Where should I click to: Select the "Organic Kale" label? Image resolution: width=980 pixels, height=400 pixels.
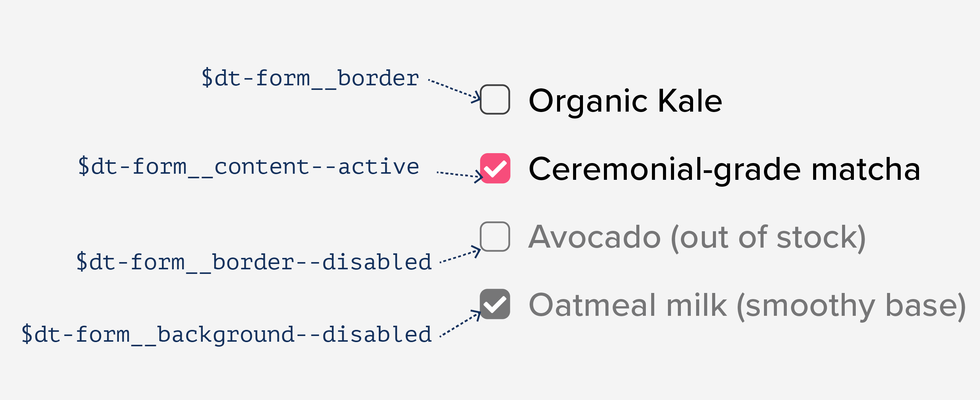(x=625, y=101)
